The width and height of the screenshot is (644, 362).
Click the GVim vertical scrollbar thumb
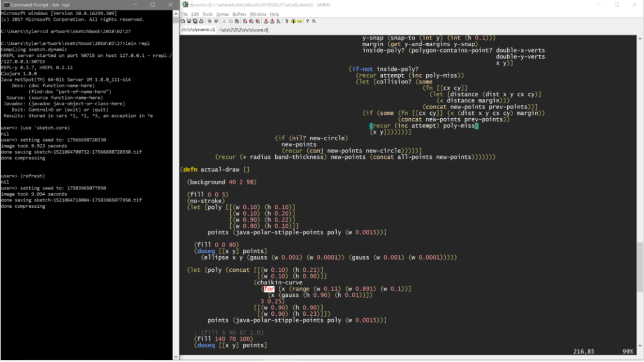pos(640,267)
